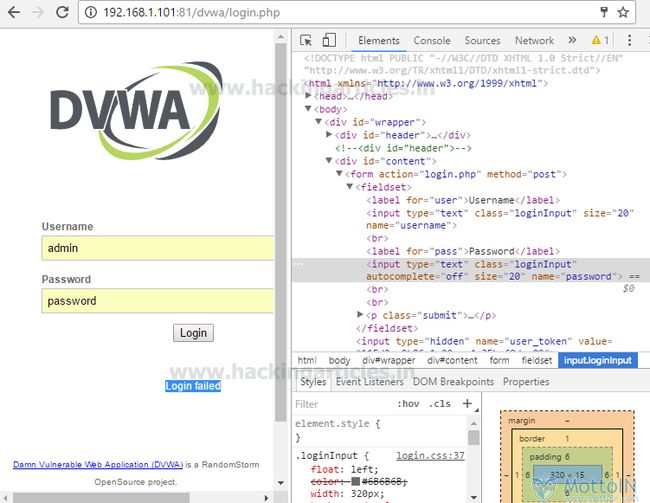This screenshot has width=650, height=503.
Task: Open the warnings indicator showing 1
Action: (x=600, y=40)
